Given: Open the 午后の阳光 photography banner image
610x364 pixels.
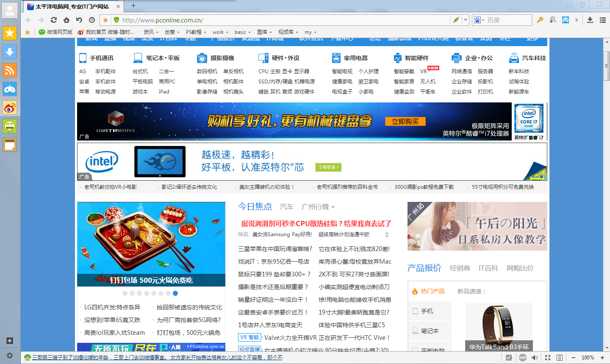Looking at the screenshot, I should click(x=477, y=226).
